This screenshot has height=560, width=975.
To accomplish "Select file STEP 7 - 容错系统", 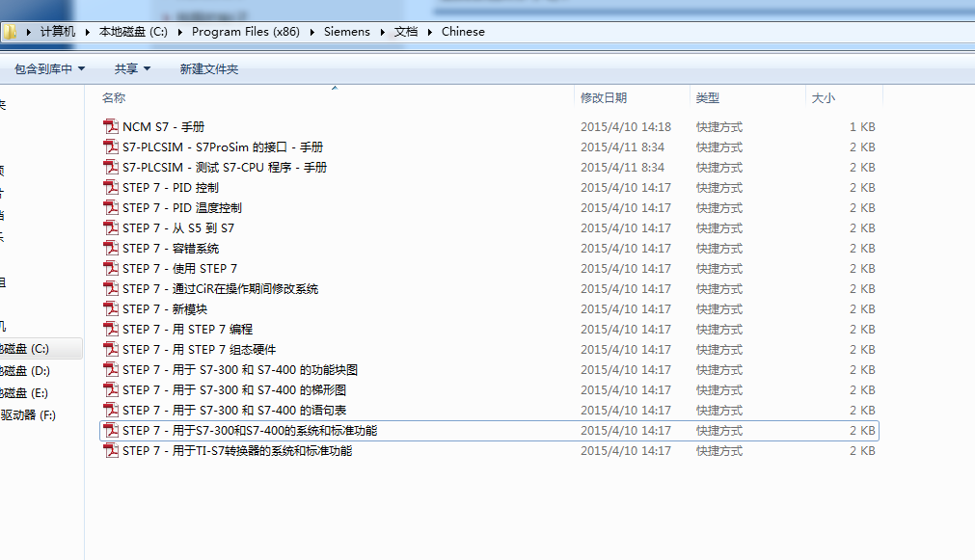I will (x=171, y=248).
